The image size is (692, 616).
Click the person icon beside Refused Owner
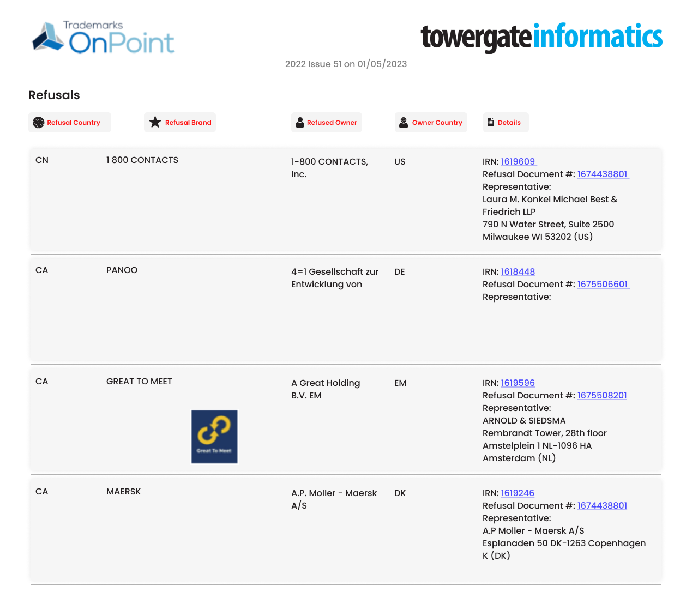300,123
